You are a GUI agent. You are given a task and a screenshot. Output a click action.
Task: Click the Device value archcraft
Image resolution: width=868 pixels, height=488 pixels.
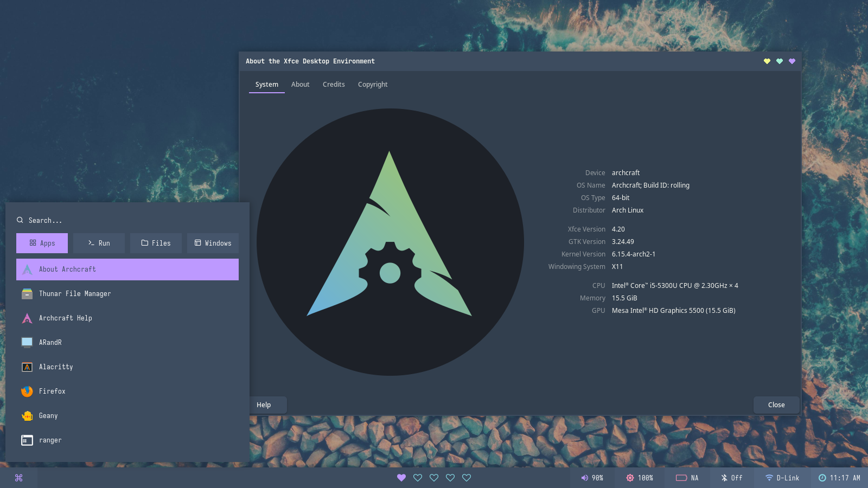tap(626, 173)
